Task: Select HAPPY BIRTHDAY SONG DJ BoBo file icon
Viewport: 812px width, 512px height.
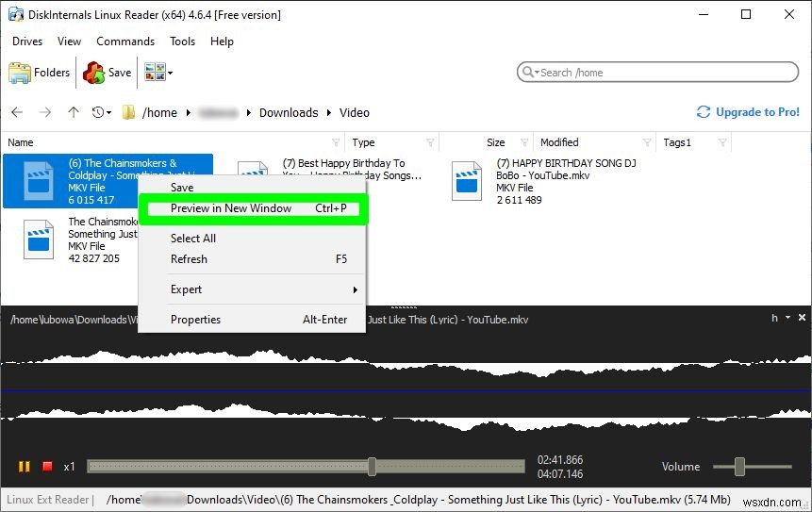Action: 467,181
